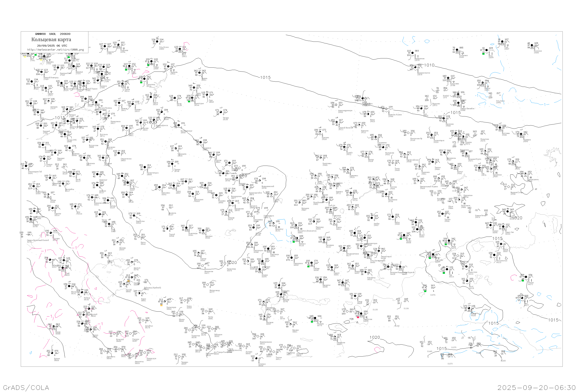Click the Тугончаны 23589 station circle
Image resolution: width=588 pixels, height=392 pixels.
457,50
